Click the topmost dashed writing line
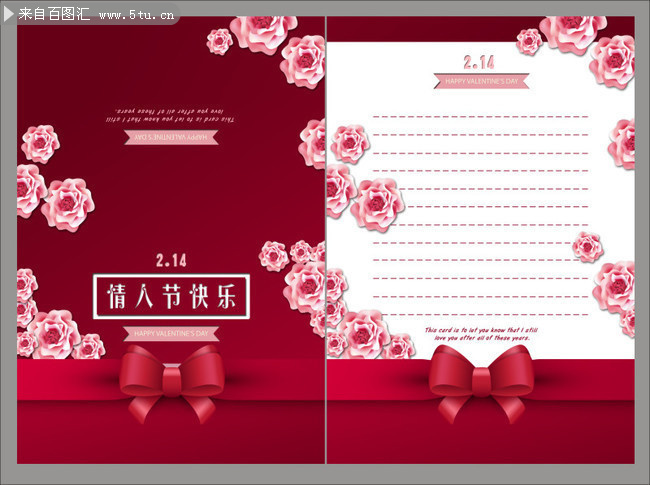The image size is (650, 485). point(480,117)
